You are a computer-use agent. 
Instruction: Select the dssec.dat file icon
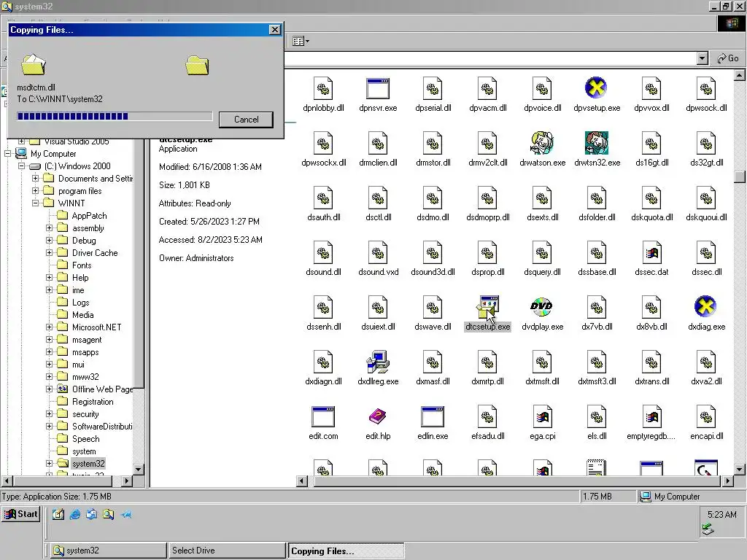tap(651, 252)
